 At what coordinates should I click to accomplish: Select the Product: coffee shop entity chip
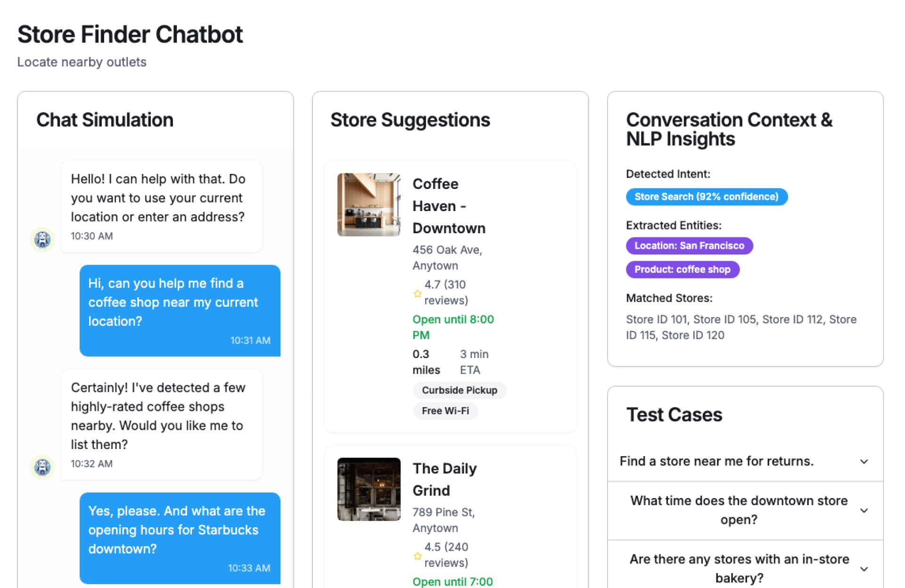[682, 269]
